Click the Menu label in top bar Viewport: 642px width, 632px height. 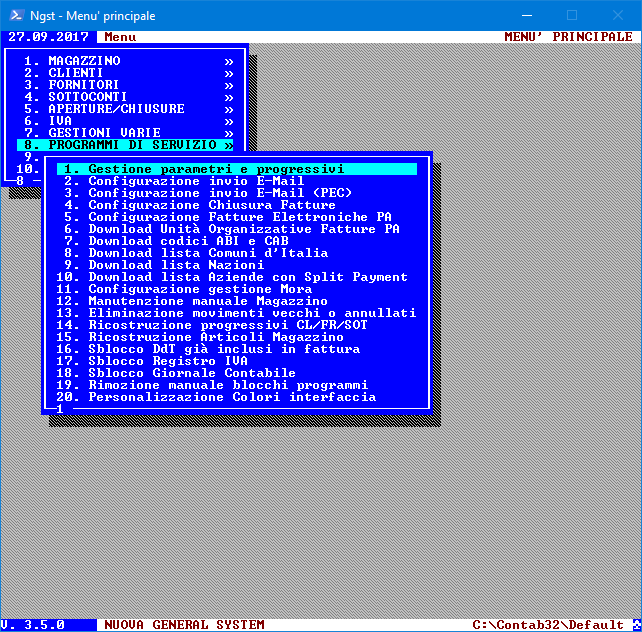[120, 37]
